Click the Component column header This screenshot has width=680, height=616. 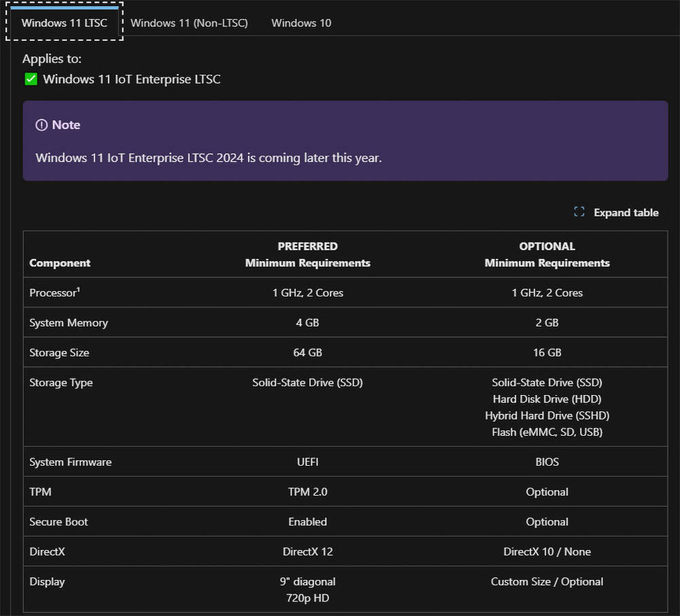(60, 263)
